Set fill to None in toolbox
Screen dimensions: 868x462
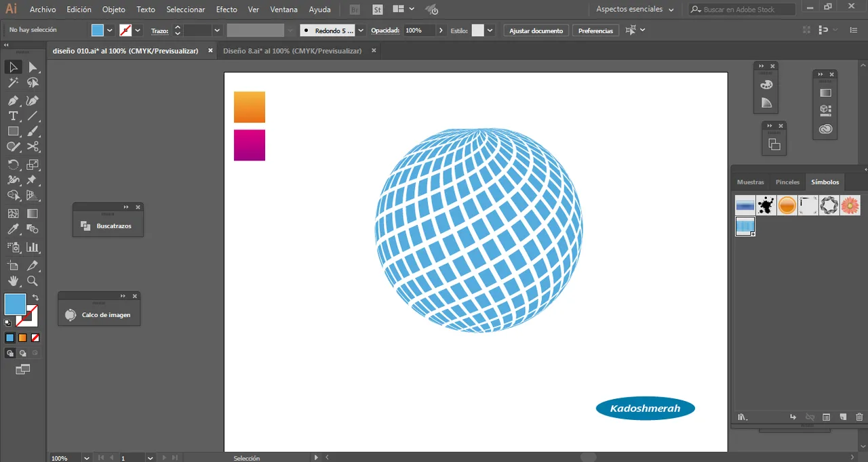point(35,337)
